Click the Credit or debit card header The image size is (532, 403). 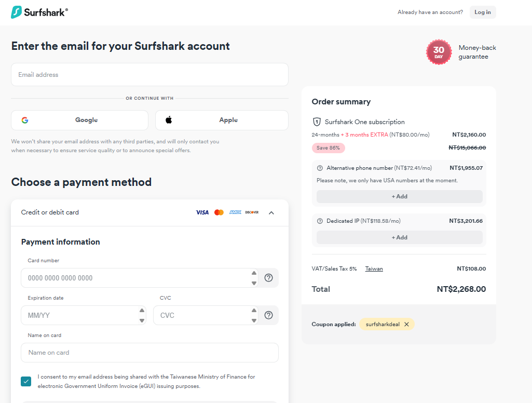tap(149, 212)
